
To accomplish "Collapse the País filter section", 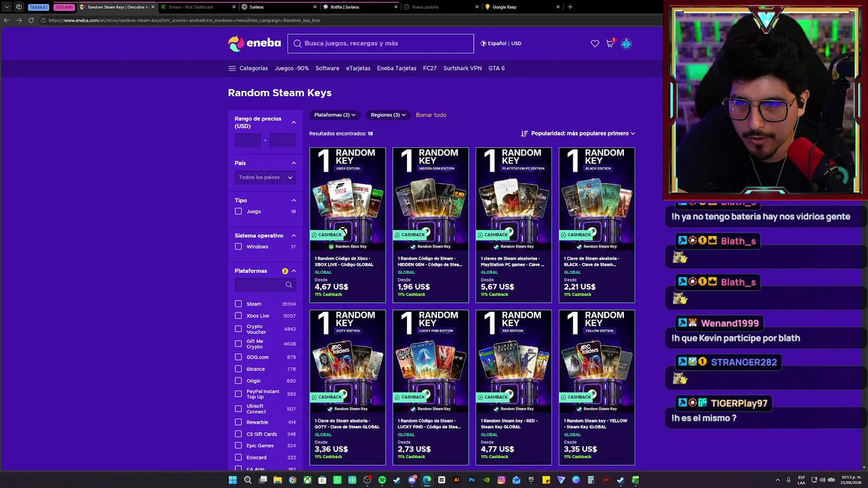I will [x=294, y=163].
